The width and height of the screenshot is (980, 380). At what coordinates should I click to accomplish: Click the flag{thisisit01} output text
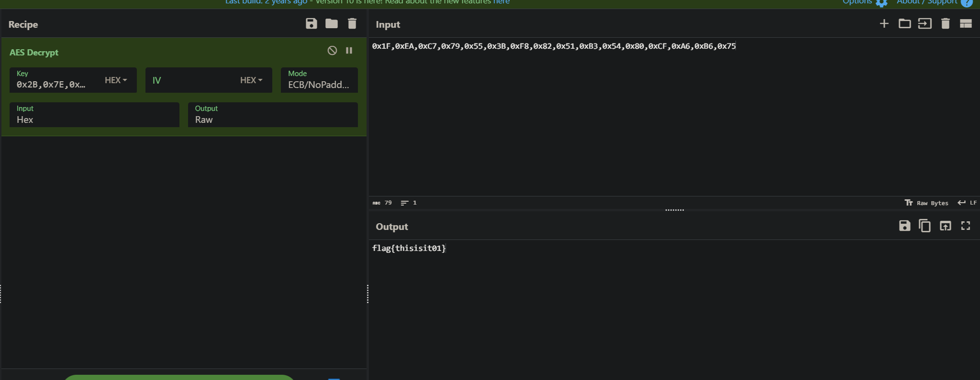[x=409, y=248]
